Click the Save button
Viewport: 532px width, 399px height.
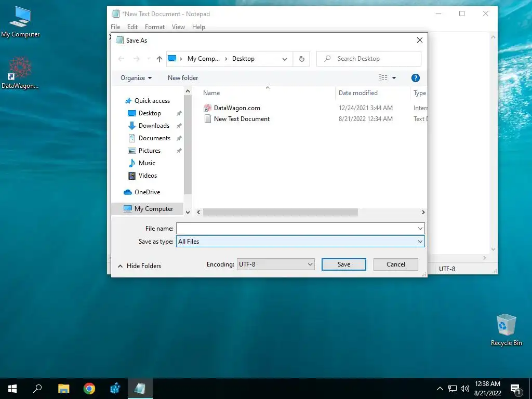[344, 264]
